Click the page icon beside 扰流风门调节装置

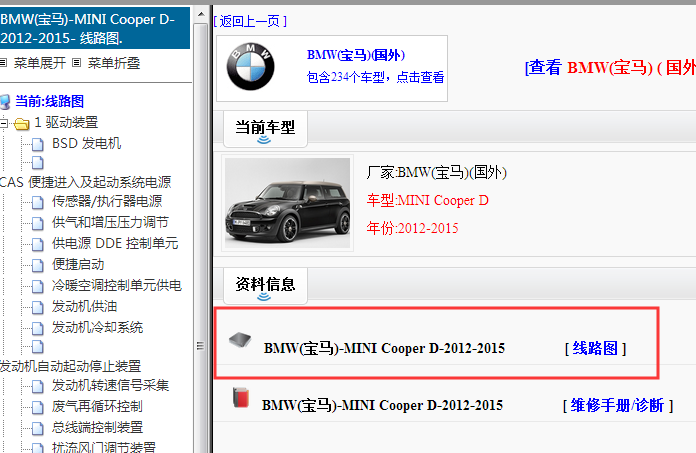coord(38,448)
